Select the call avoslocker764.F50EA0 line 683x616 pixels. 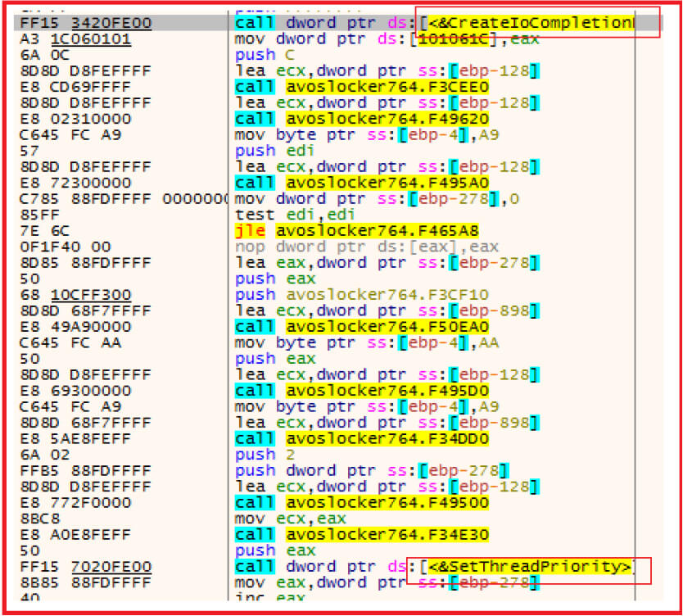click(362, 327)
